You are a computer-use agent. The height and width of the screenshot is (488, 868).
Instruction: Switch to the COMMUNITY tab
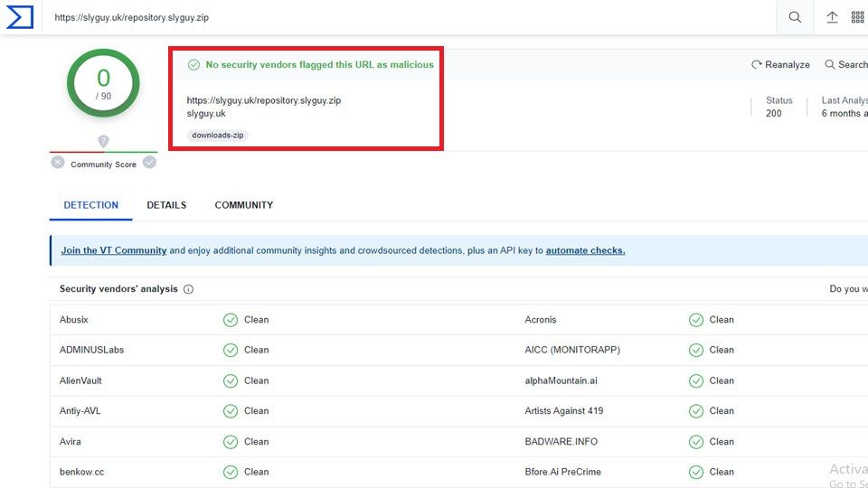244,205
